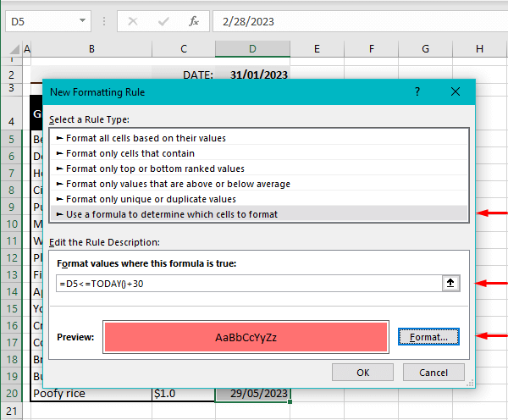Open Insert Function fx dialog
Screen dimensions: 508x420
pos(194,21)
